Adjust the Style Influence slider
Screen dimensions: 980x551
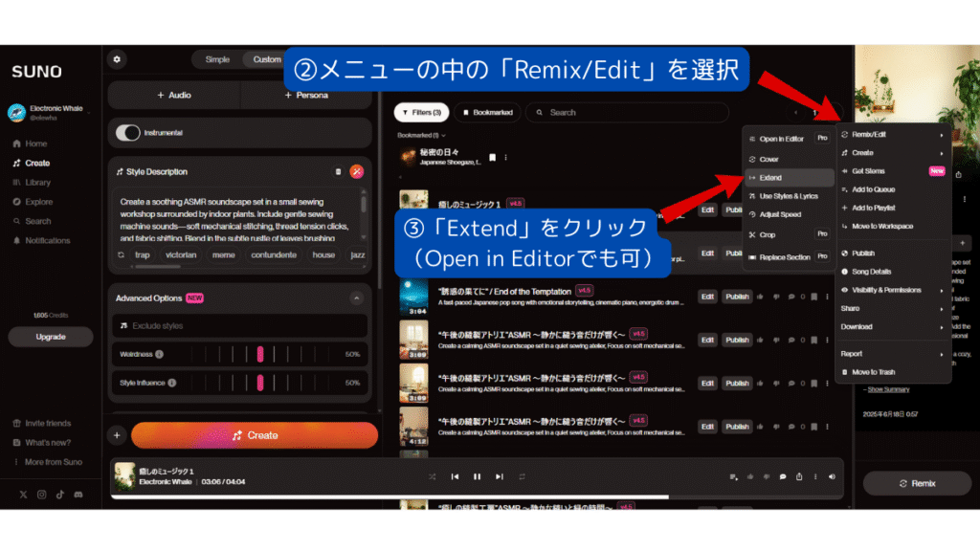point(260,383)
